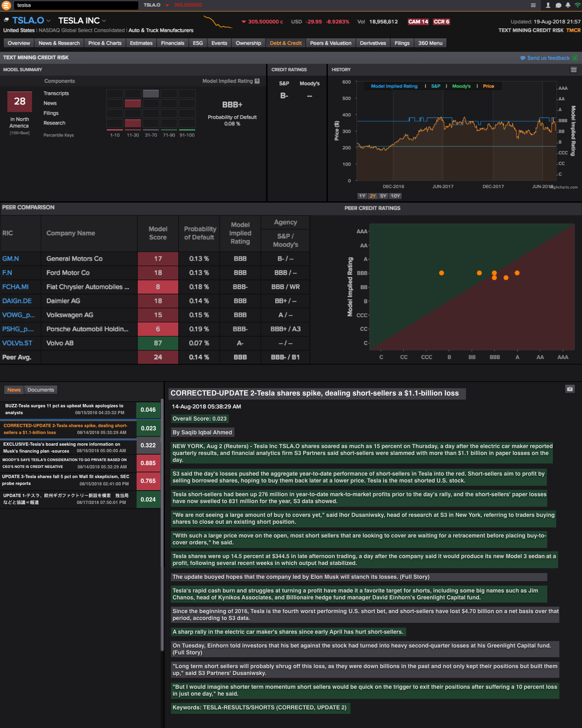Toggle S&P series in chart legend
The height and width of the screenshot is (728, 582).
point(436,86)
